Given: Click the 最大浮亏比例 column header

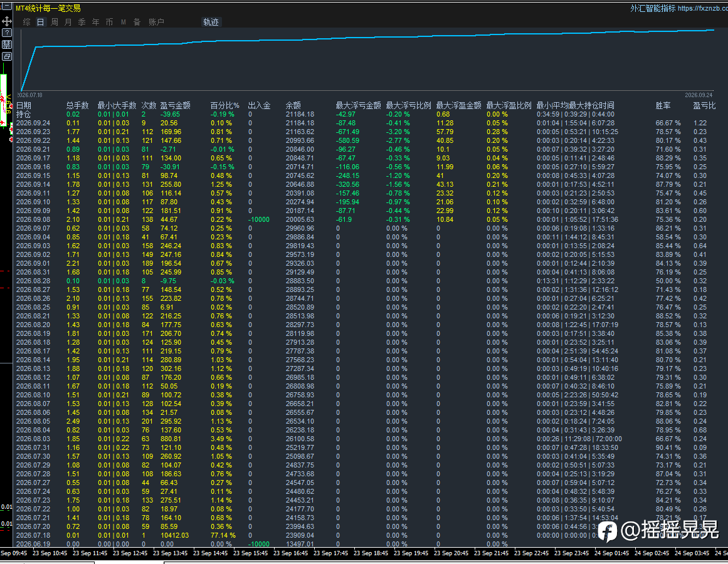Looking at the screenshot, I should [408, 105].
